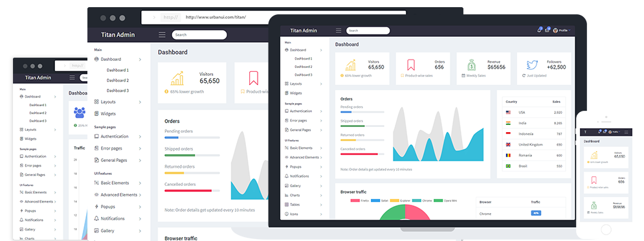Click Weekly Sales link on laptop Revenue card
This screenshot has width=644, height=241.
click(x=474, y=76)
